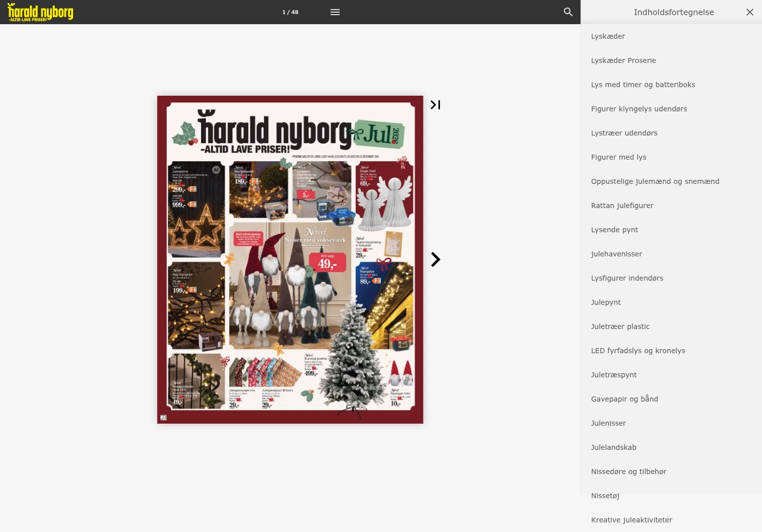Open Oppustelige julemænd og snemænd
This screenshot has width=762, height=532.
[671, 181]
